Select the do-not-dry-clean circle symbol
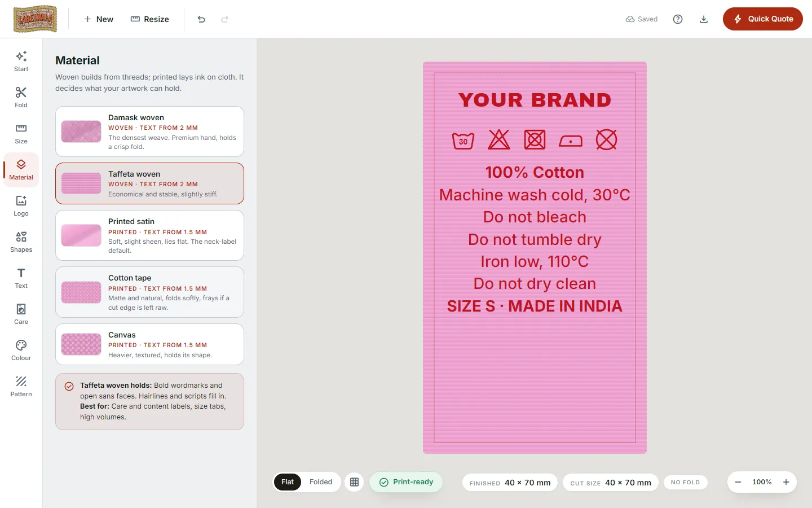This screenshot has height=508, width=812. pos(607,139)
